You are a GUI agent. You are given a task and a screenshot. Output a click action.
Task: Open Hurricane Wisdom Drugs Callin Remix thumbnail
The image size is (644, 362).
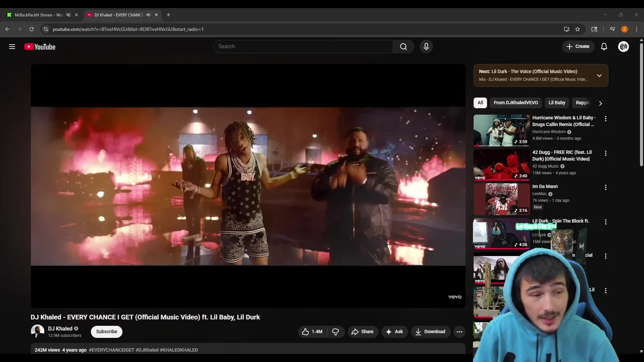[x=502, y=130]
